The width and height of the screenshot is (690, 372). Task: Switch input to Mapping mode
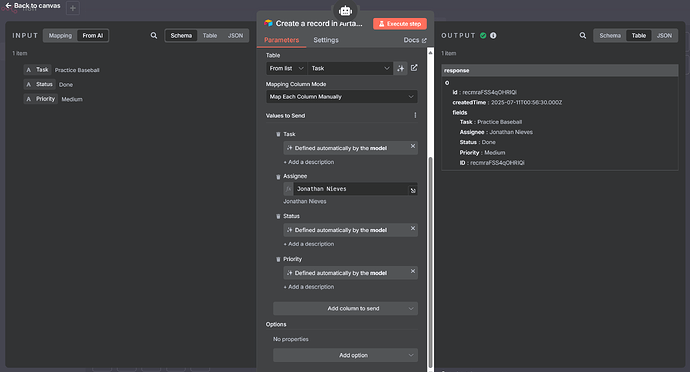point(60,36)
